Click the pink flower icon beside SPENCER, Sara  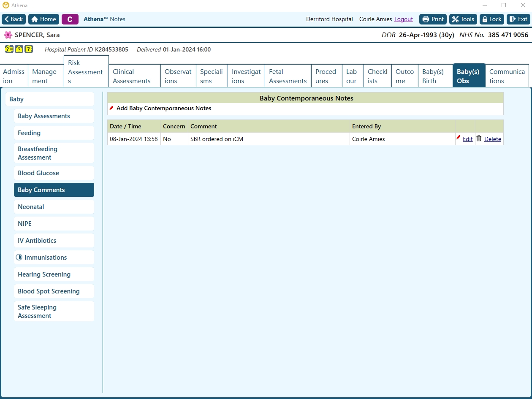click(x=8, y=35)
